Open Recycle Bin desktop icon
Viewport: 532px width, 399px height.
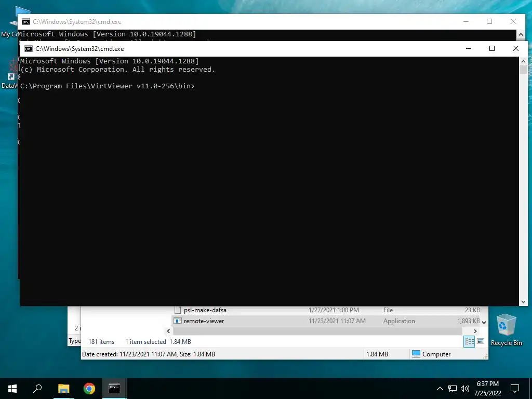click(x=506, y=329)
